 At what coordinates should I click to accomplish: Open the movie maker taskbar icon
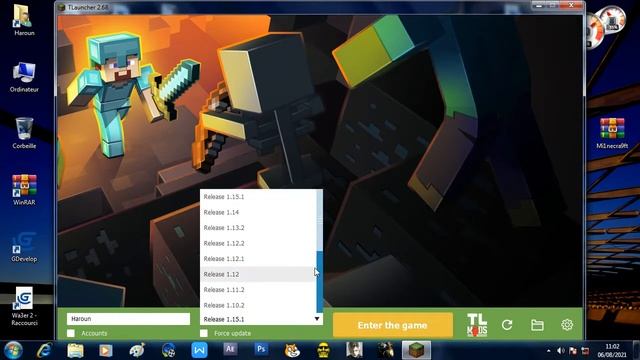coord(168,350)
